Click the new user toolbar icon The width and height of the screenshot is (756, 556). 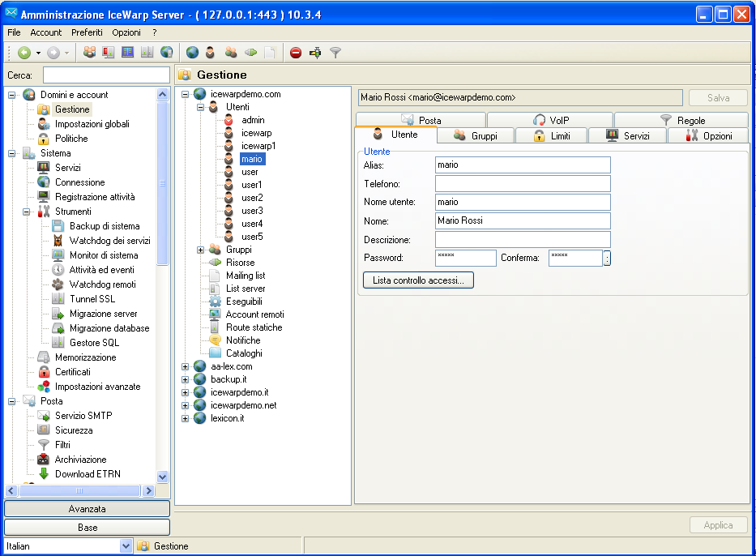coord(210,52)
